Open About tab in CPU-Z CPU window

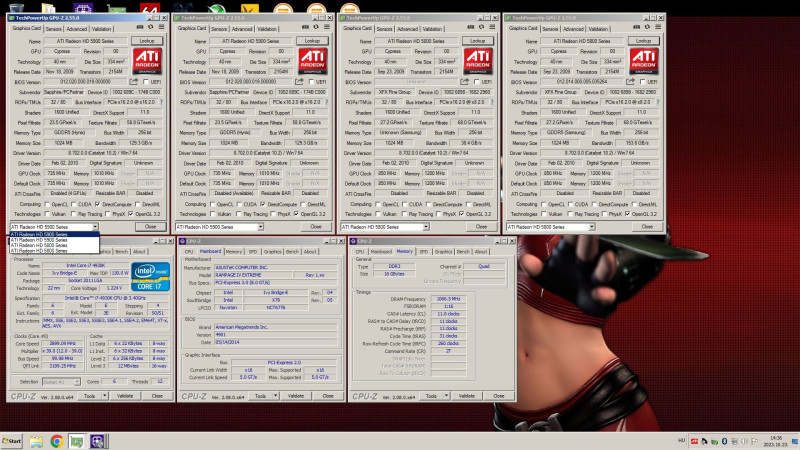139,252
